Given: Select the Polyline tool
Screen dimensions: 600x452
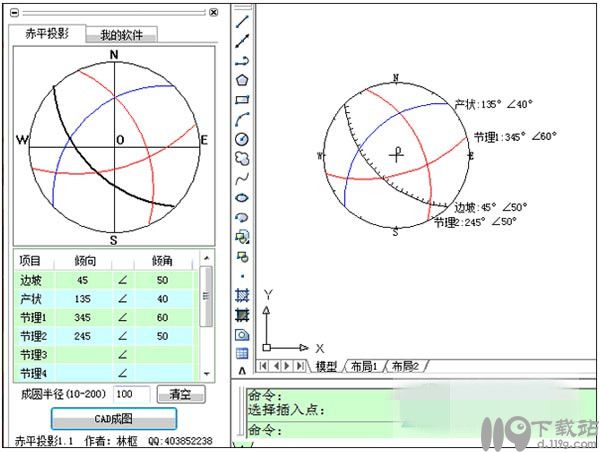Looking at the screenshot, I should 241,61.
